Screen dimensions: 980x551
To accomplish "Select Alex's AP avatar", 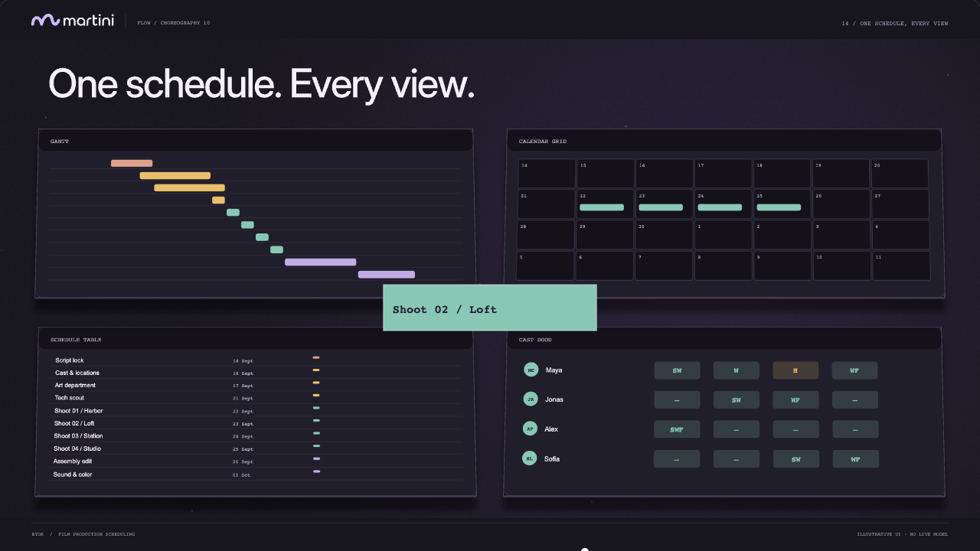I will (530, 429).
